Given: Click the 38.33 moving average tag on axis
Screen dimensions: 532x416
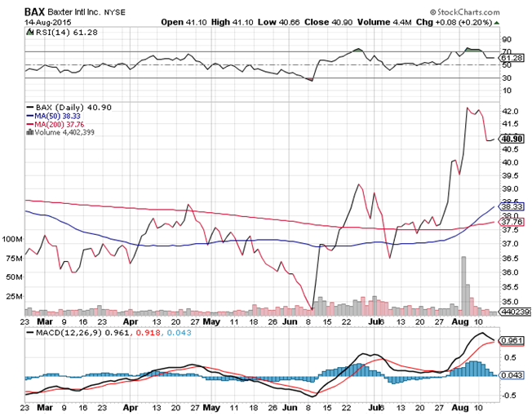Looking at the screenshot, I should point(512,206).
